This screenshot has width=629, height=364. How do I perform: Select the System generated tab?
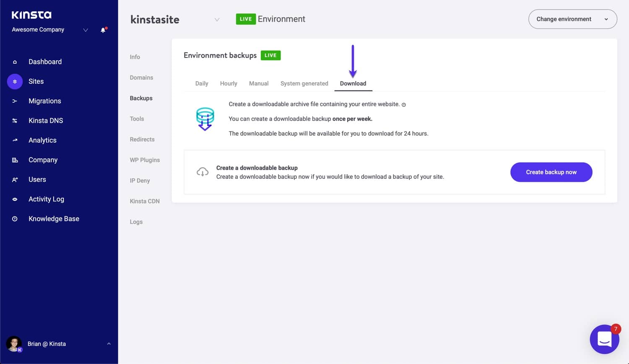tap(304, 83)
